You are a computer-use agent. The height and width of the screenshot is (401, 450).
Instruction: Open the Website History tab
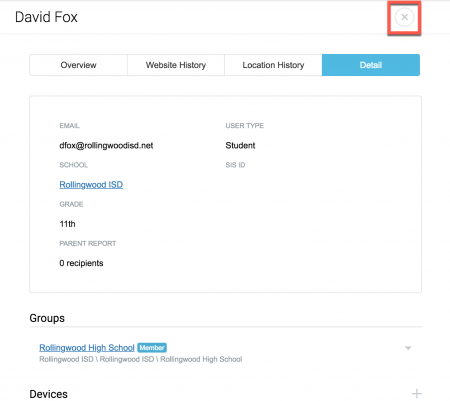coord(176,65)
